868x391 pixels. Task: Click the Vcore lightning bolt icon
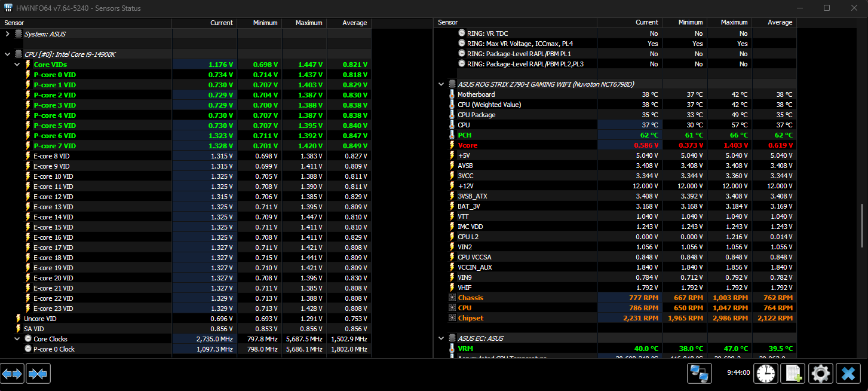(452, 145)
